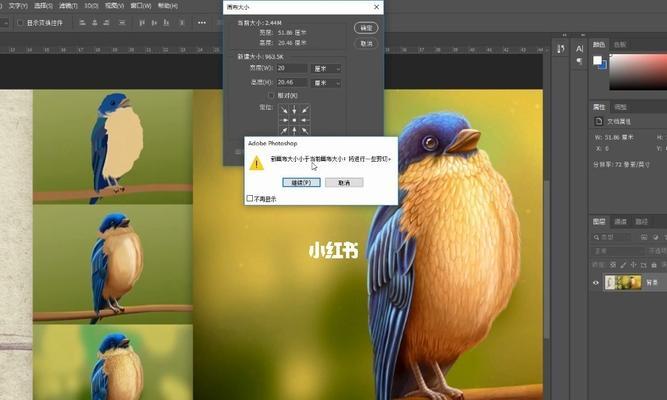Click bottom-left anchor arrow in Canvas Size
667x400 pixels.
(x=284, y=131)
